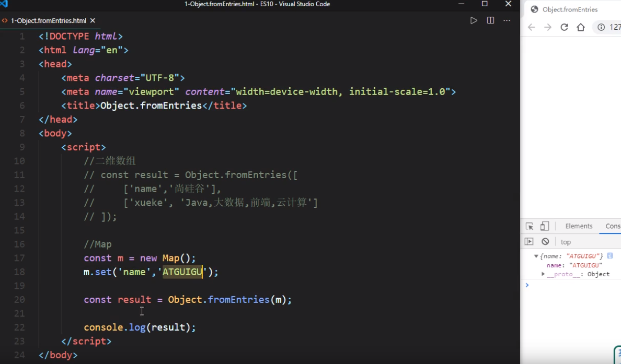Close the 1-Object.fromEntries.html editor tab
Image resolution: width=621 pixels, height=364 pixels.
[x=93, y=21]
